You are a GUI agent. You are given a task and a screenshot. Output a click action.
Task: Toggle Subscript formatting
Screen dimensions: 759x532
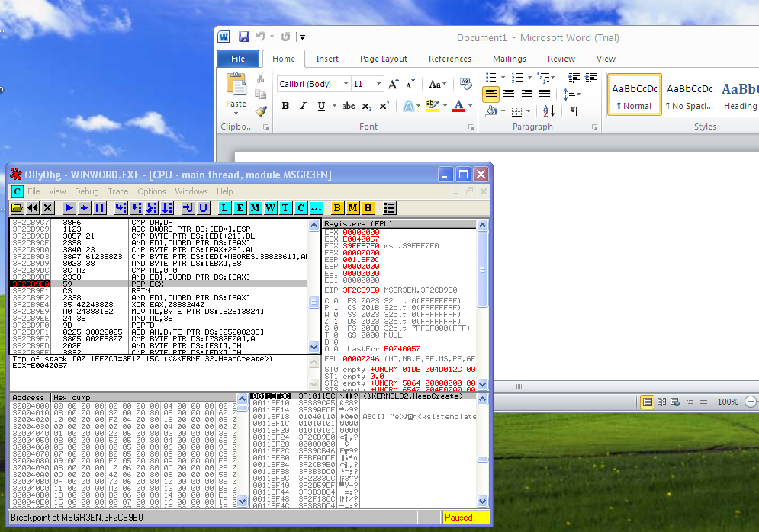(x=367, y=106)
